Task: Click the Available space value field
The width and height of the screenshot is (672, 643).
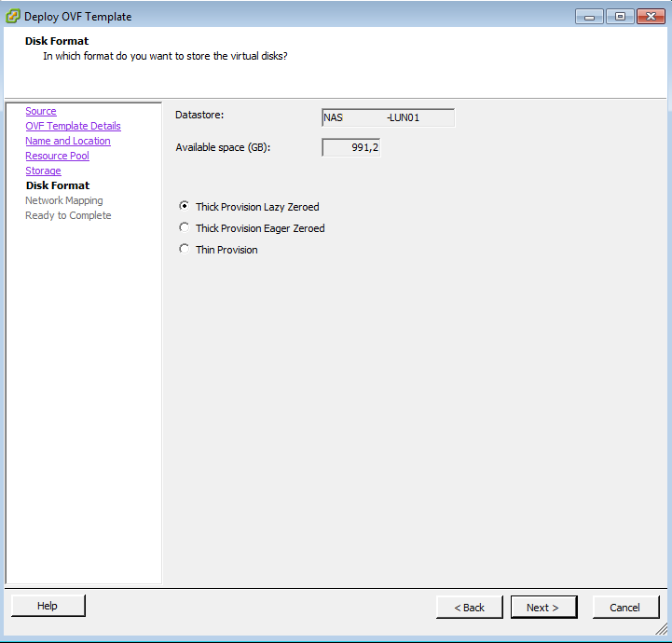Action: click(350, 148)
